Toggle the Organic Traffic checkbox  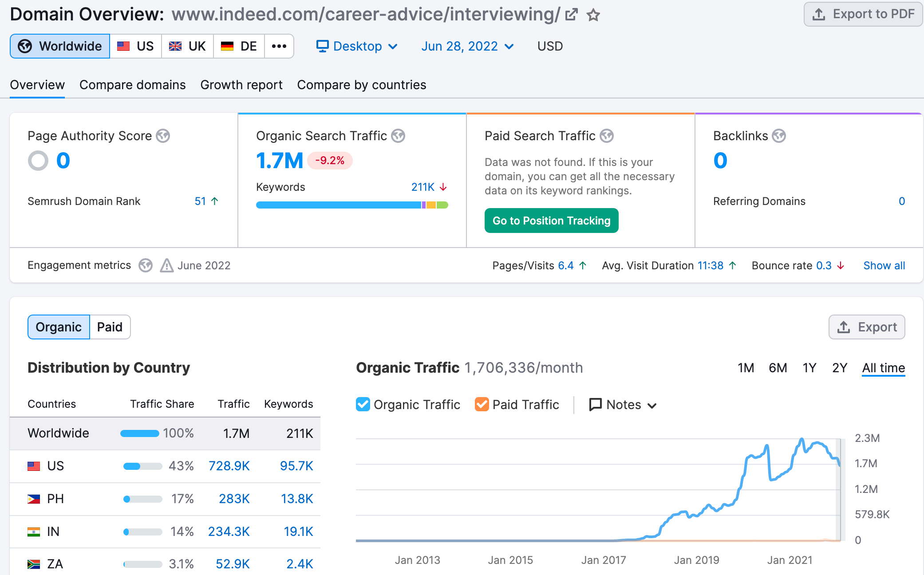pyautogui.click(x=363, y=404)
